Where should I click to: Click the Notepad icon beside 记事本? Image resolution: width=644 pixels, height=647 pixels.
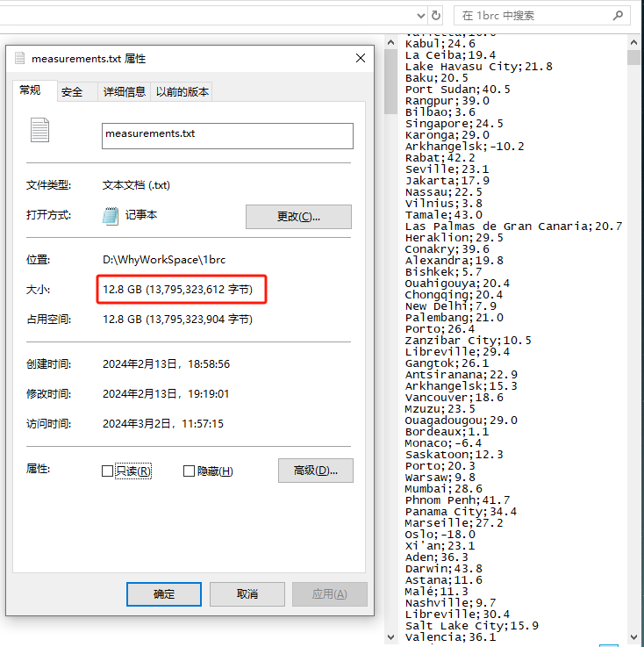111,216
